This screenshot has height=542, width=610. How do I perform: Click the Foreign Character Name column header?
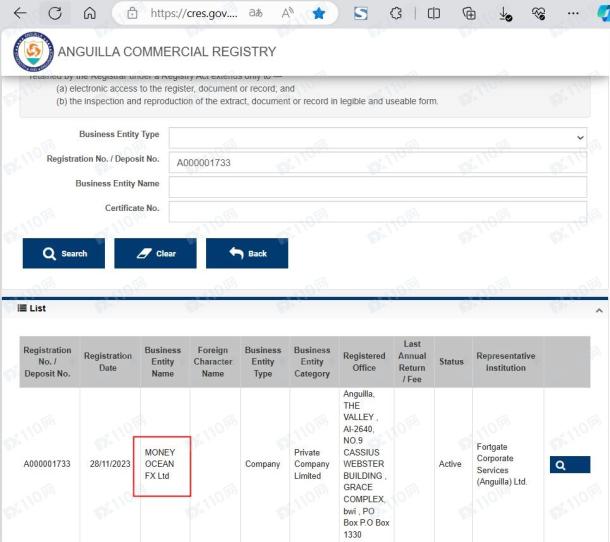click(213, 362)
